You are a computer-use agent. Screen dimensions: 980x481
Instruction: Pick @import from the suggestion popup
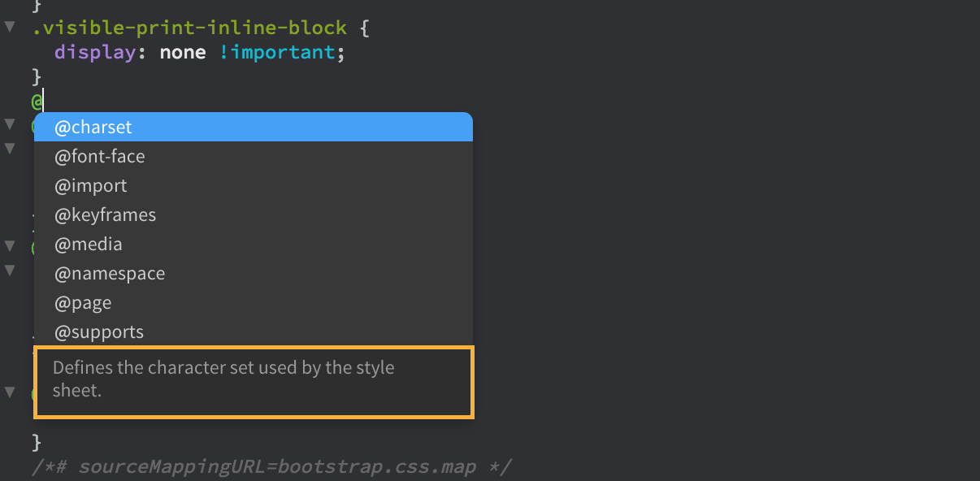90,185
